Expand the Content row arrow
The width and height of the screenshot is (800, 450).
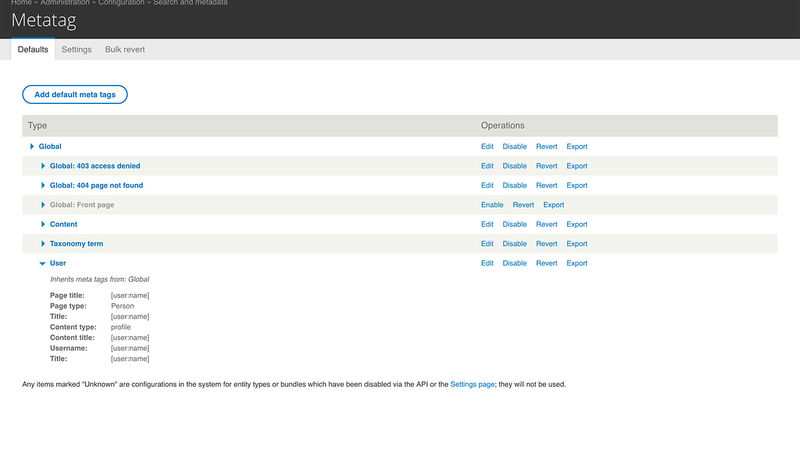(x=43, y=224)
